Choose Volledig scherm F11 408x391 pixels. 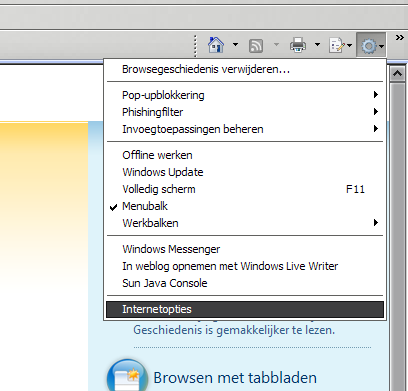coord(245,189)
